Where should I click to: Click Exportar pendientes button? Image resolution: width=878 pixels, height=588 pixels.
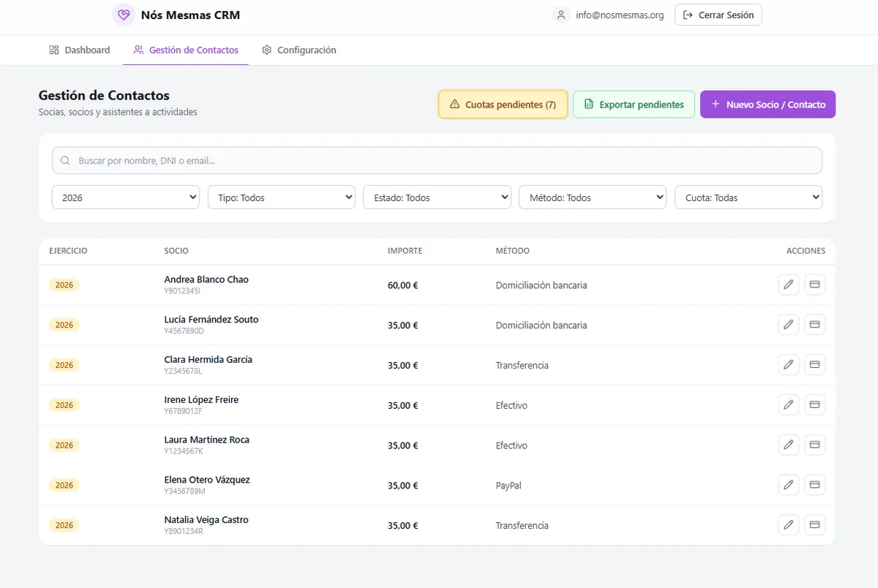click(x=634, y=105)
